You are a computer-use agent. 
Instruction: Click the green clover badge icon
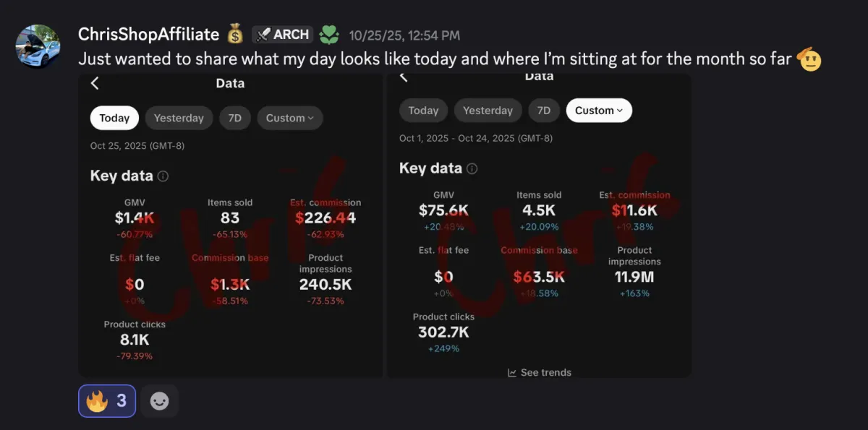point(329,34)
